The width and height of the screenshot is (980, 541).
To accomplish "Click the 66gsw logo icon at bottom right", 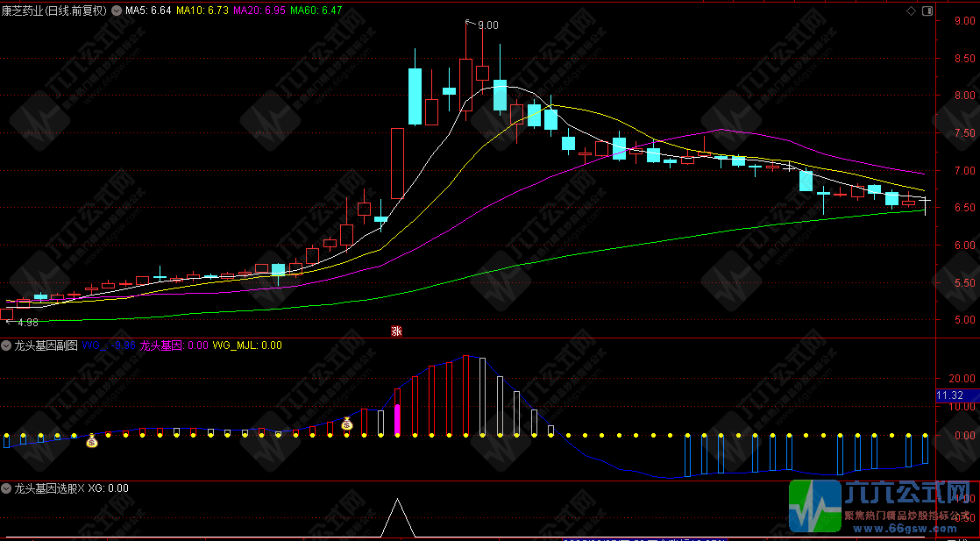I will click(x=814, y=507).
